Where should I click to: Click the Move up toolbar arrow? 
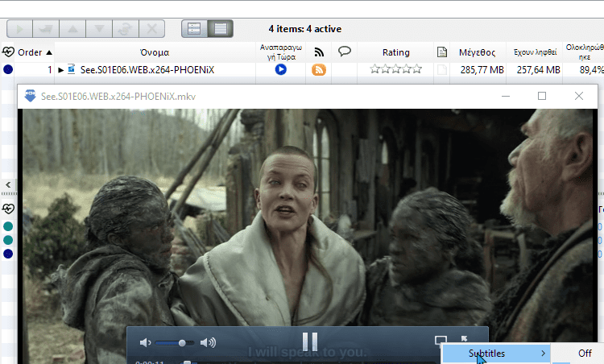point(72,29)
